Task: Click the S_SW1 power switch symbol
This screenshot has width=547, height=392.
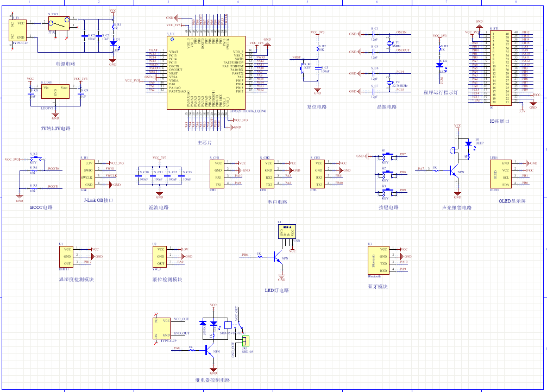Action: [58, 24]
